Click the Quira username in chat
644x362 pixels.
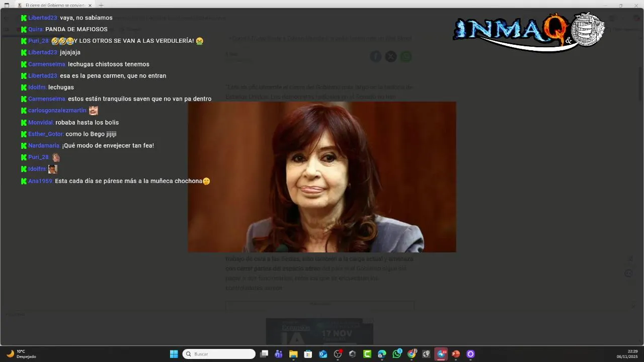[x=36, y=29]
